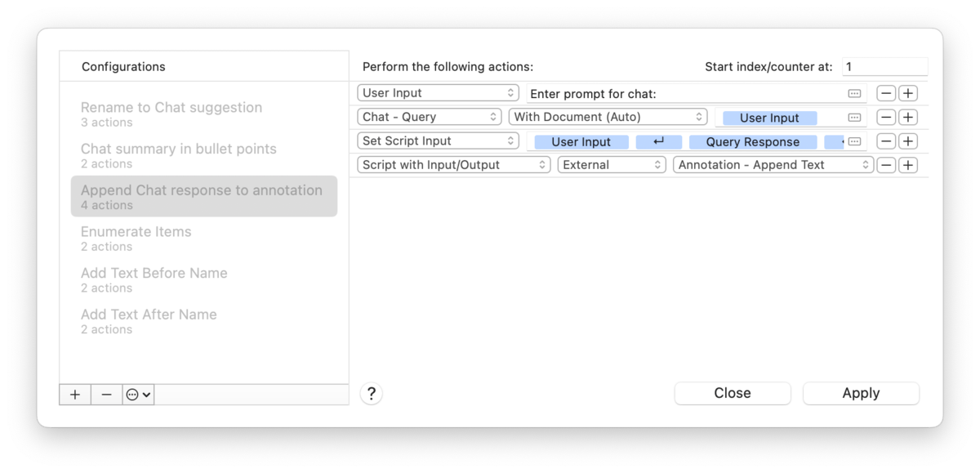This screenshot has width=980, height=473.
Task: Add action after Chat - Query row
Action: tap(908, 118)
